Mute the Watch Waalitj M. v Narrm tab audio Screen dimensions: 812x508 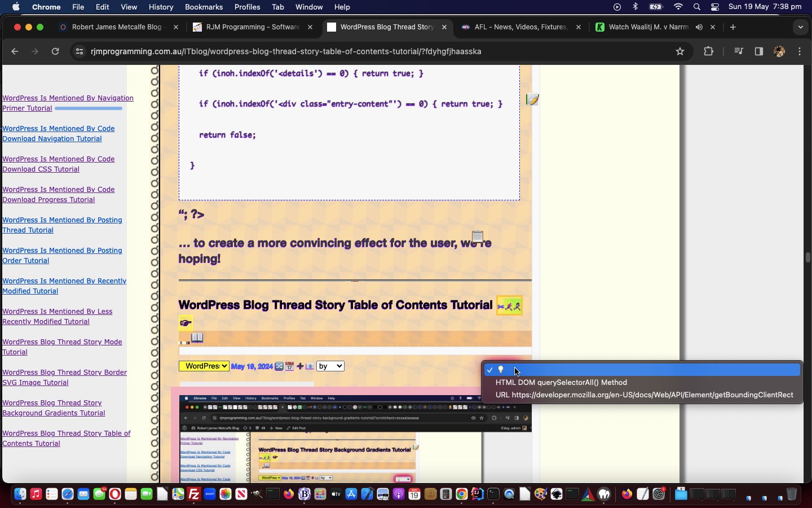699,27
